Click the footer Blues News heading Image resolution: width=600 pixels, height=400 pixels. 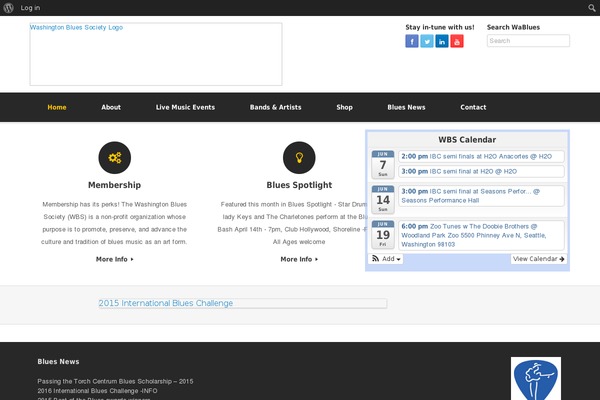pyautogui.click(x=58, y=361)
